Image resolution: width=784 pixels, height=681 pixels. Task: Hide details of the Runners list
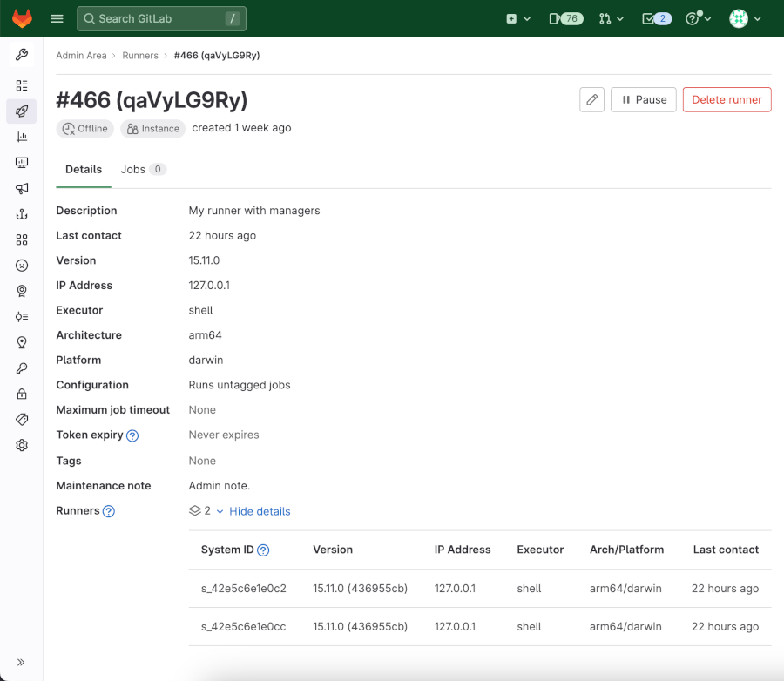pos(260,511)
